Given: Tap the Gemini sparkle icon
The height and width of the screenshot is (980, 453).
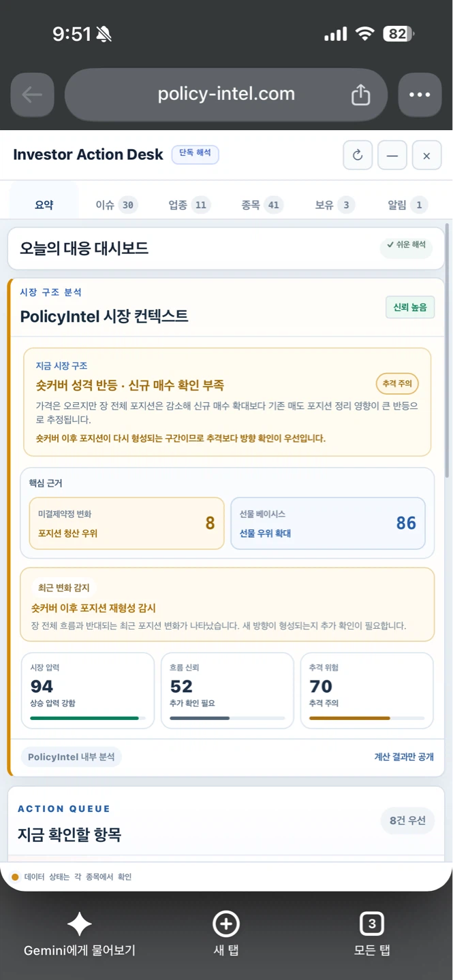Looking at the screenshot, I should click(79, 924).
